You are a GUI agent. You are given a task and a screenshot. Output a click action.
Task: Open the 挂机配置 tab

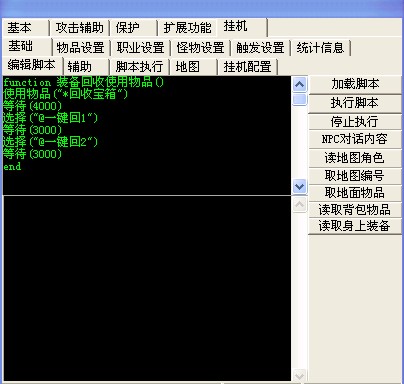pyautogui.click(x=247, y=66)
